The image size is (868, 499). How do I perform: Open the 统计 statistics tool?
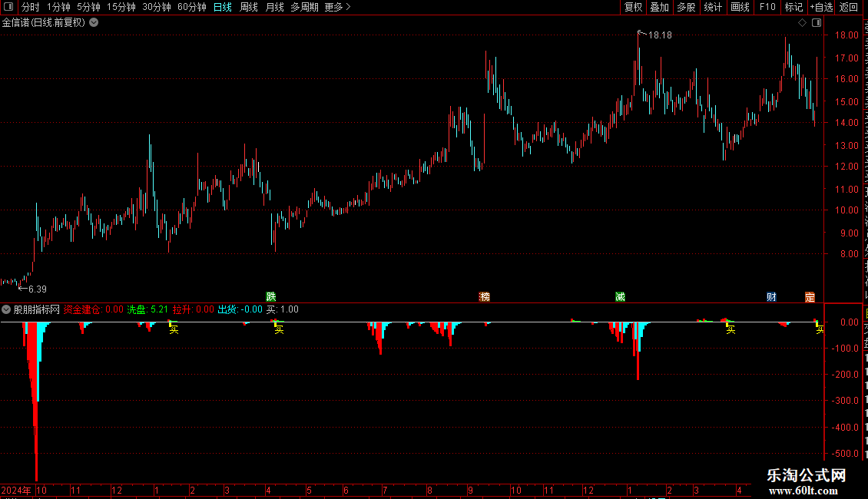[712, 7]
